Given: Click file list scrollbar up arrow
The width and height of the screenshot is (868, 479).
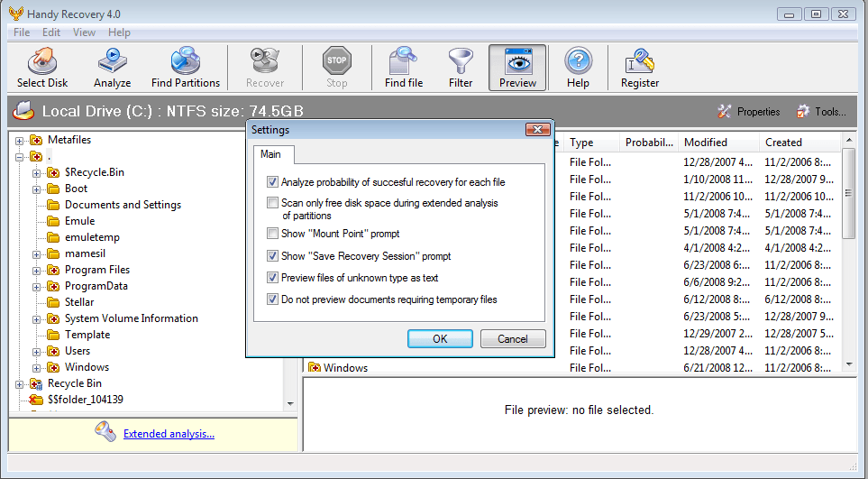Looking at the screenshot, I should pyautogui.click(x=849, y=140).
